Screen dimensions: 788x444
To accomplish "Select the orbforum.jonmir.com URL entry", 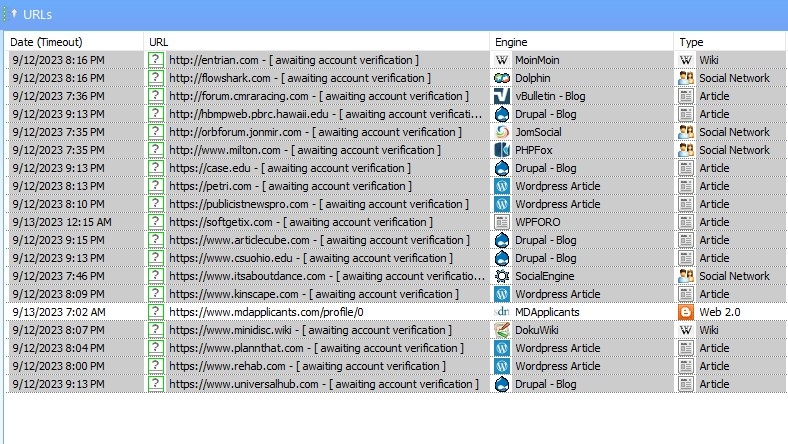I will (x=315, y=132).
